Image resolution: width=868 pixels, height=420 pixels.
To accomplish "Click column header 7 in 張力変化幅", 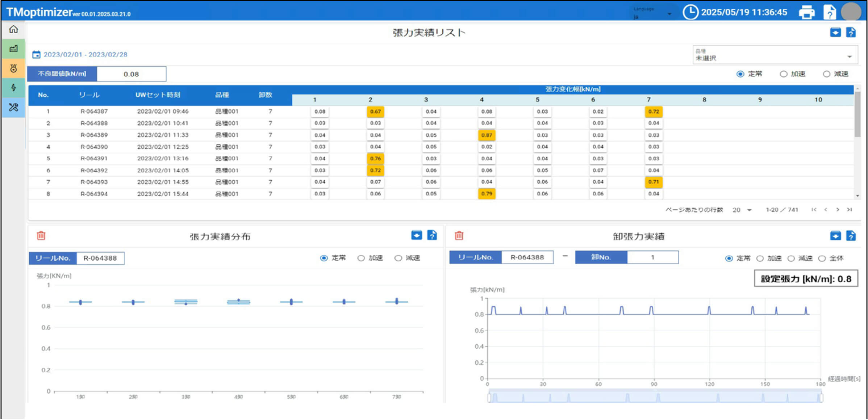I will (648, 99).
